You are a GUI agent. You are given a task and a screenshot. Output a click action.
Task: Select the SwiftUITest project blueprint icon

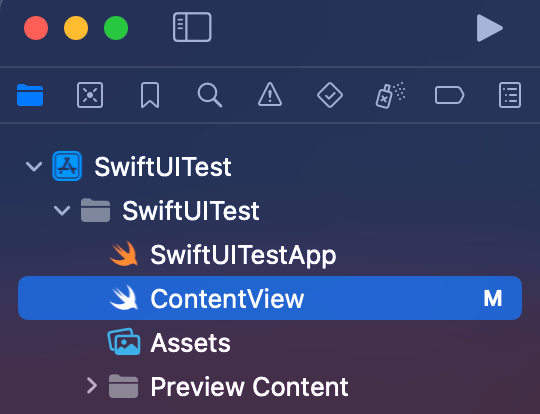67,166
